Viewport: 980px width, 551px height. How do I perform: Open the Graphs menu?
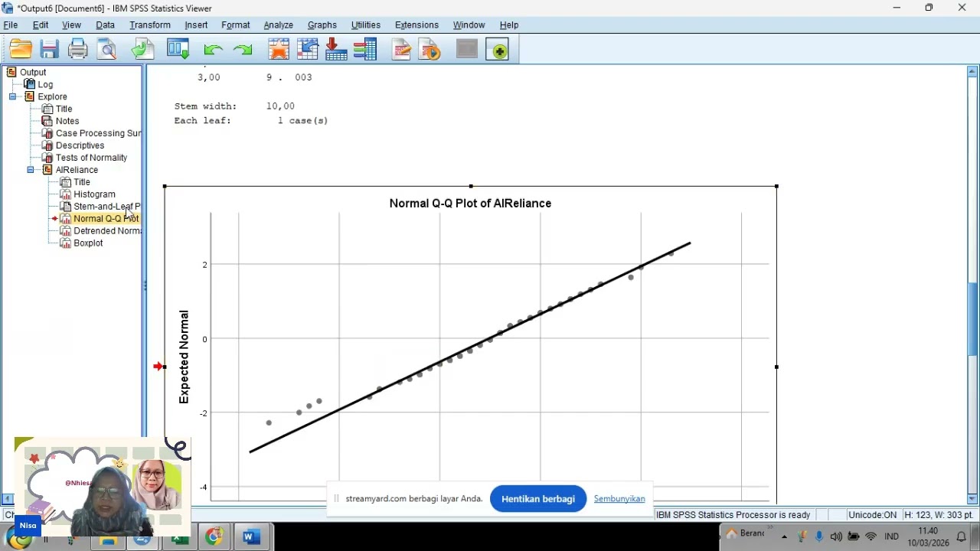coord(322,25)
